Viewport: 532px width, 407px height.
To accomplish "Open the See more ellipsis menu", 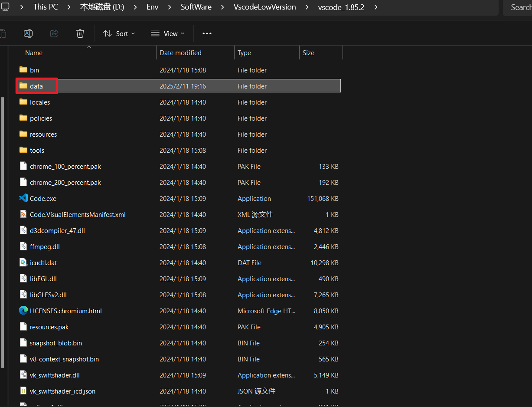I will (207, 33).
